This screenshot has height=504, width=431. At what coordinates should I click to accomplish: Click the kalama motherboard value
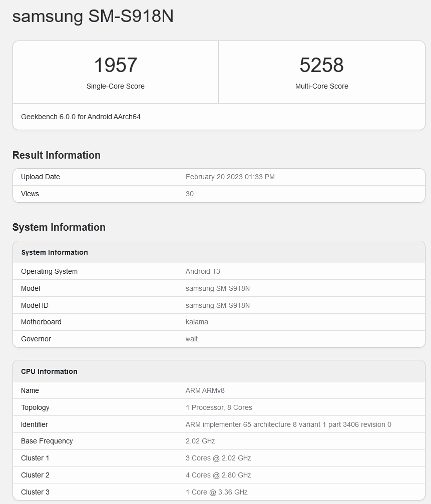pyautogui.click(x=197, y=322)
